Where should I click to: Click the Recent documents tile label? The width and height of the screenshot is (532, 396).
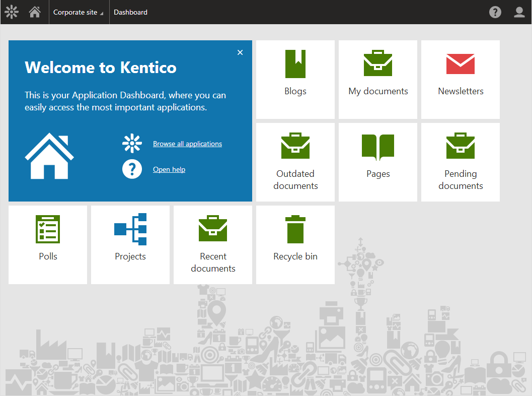pyautogui.click(x=213, y=262)
